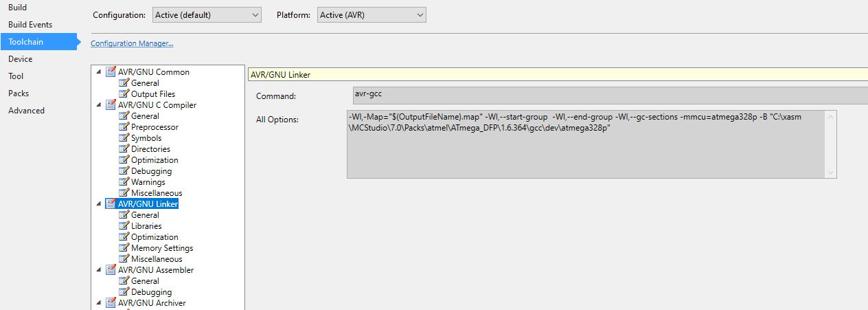Click the AVR/GNU Assembler node icon
The width and height of the screenshot is (868, 310).
coord(111,270)
